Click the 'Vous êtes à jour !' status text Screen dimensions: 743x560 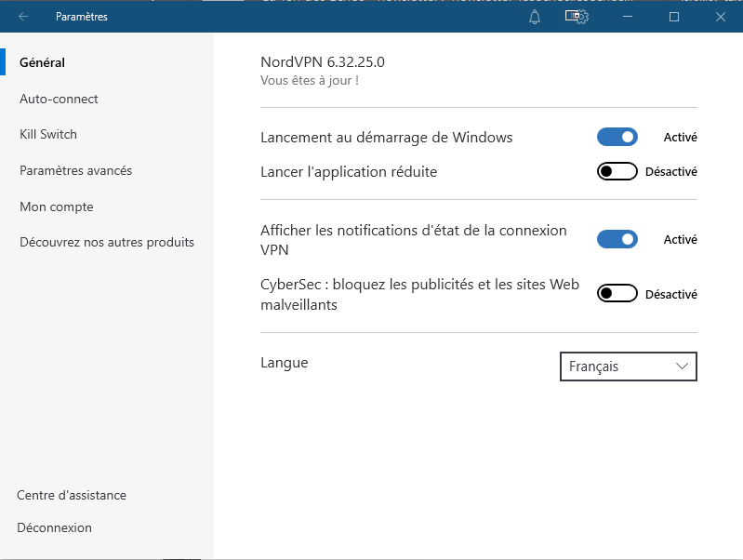[x=310, y=81]
